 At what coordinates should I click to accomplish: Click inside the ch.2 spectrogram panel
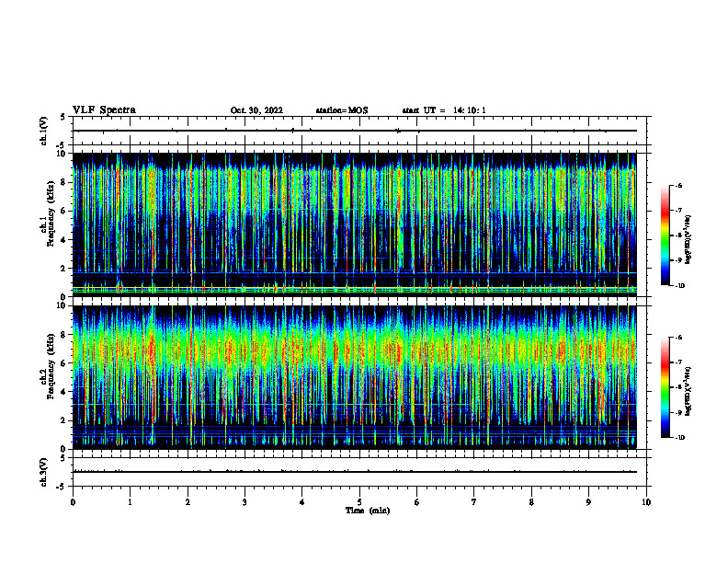coord(355,377)
